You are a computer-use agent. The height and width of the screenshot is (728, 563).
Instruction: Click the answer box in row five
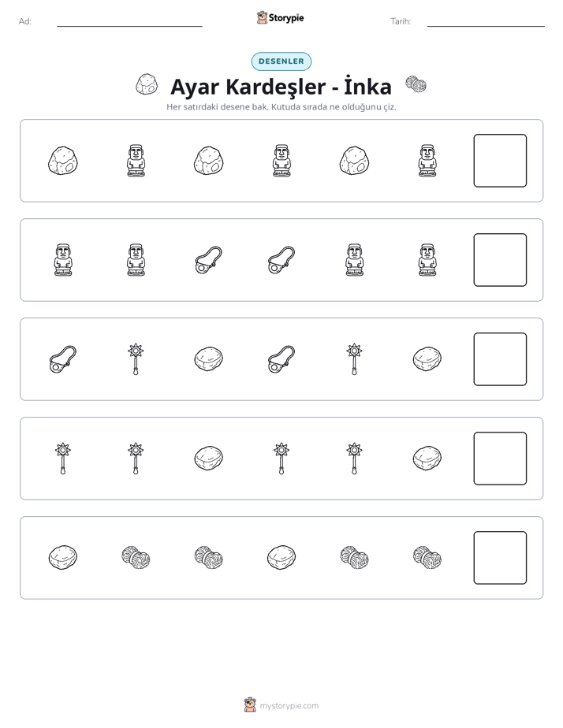pos(500,558)
